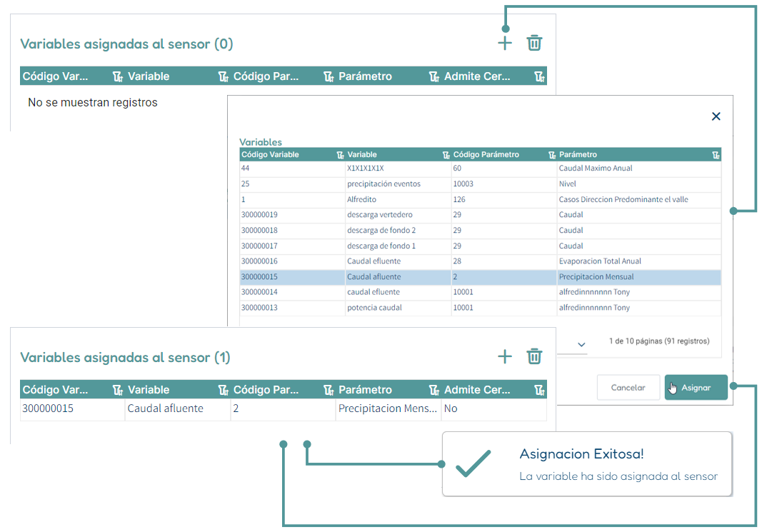Filter Código Var... column in sensor (0) panel

118,76
